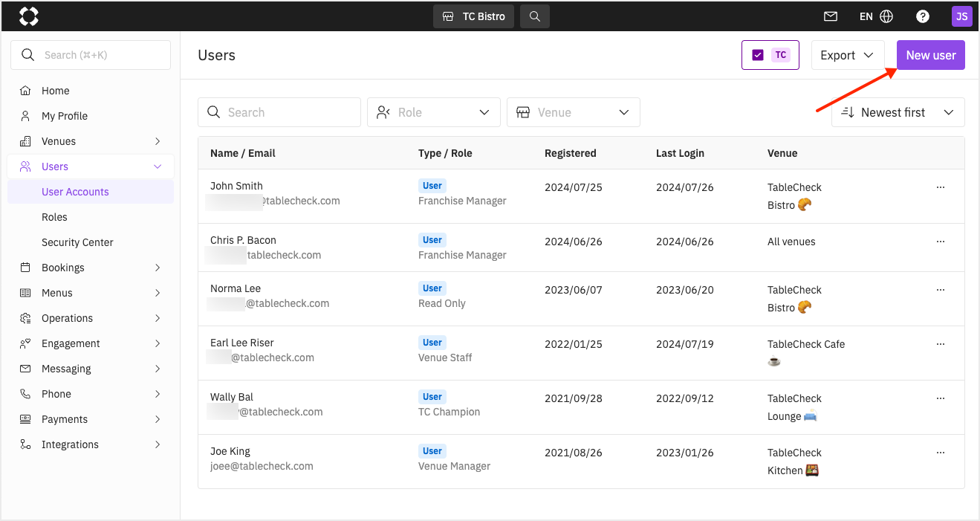Expand the Engagement sidebar chevron
Image resolution: width=980 pixels, height=521 pixels.
[x=158, y=343]
